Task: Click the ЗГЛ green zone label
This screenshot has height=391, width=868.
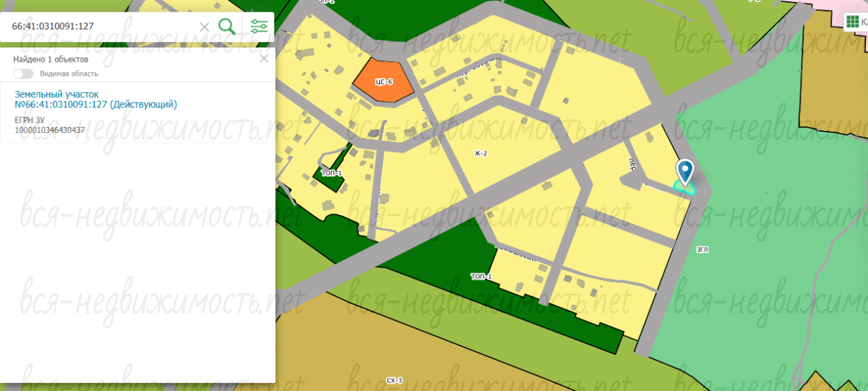Action: point(702,250)
